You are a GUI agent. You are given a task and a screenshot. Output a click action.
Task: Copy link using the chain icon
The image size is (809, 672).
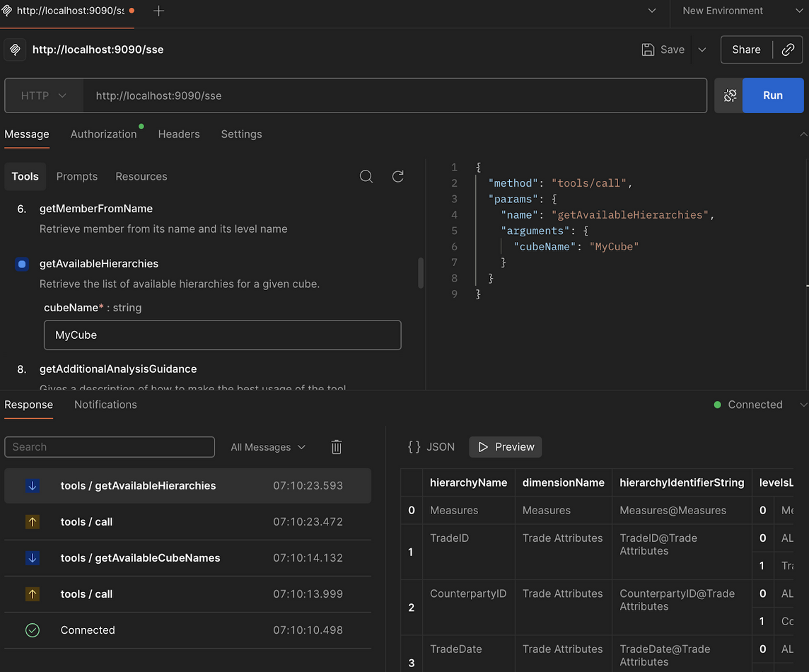(x=788, y=50)
